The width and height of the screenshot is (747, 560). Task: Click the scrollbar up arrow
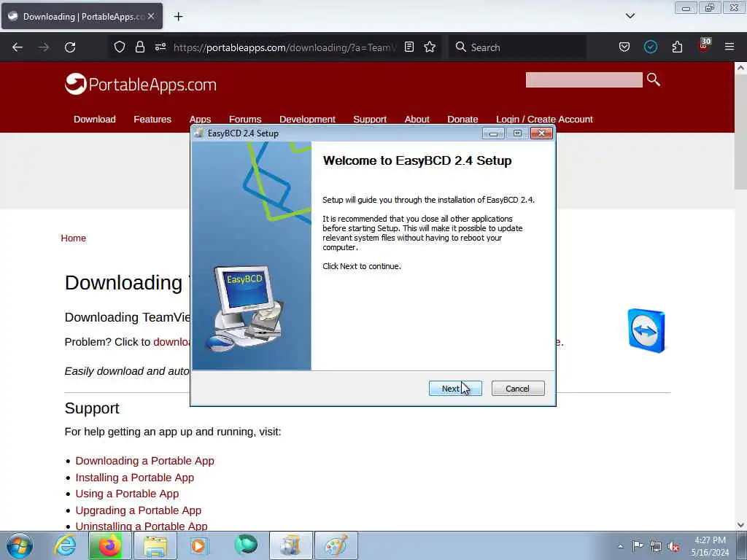[x=740, y=68]
